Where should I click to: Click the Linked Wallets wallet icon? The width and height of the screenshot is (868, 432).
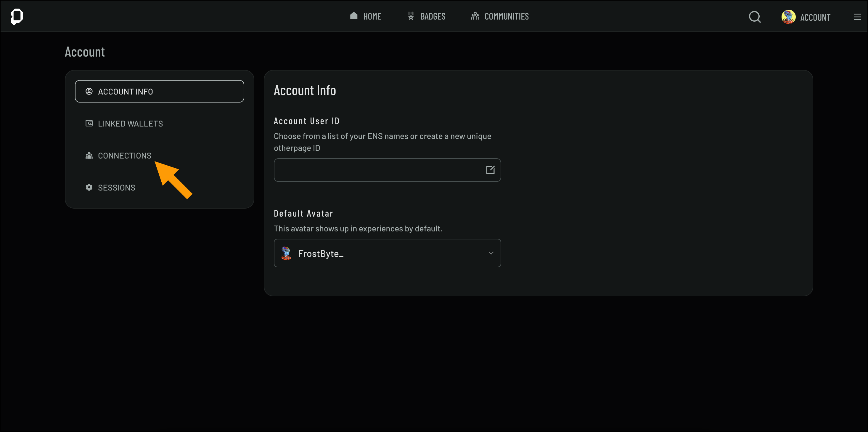pos(89,124)
